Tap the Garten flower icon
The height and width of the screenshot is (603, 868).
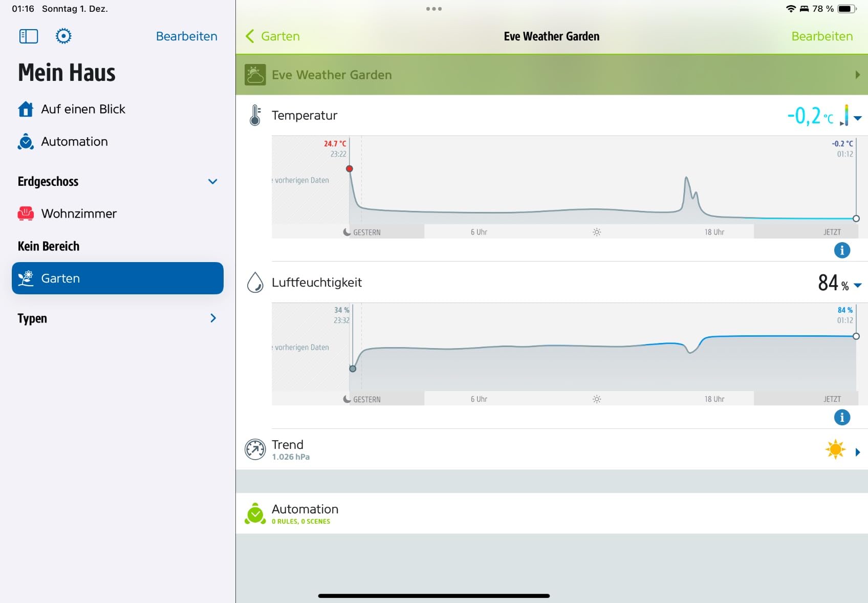(26, 278)
